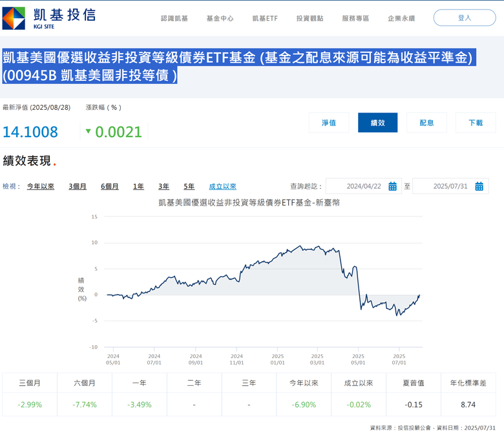Open 投資觀點 menu
504x437 pixels.
(310, 18)
